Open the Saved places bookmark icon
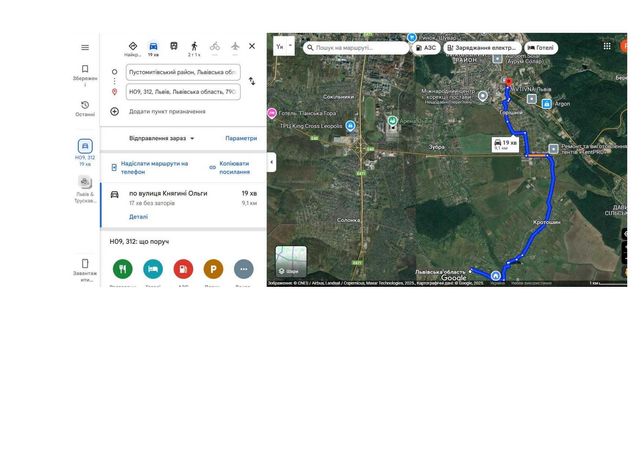Image resolution: width=643 pixels, height=455 pixels. [85, 69]
